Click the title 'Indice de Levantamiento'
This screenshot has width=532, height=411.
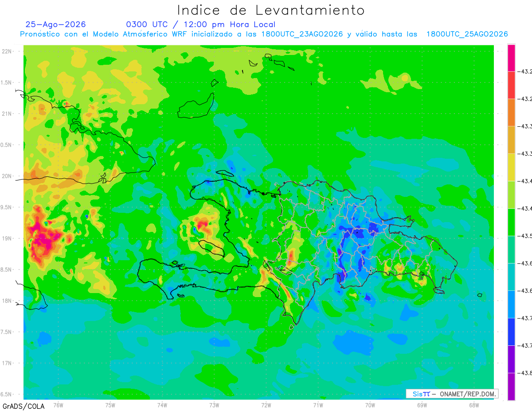[271, 10]
